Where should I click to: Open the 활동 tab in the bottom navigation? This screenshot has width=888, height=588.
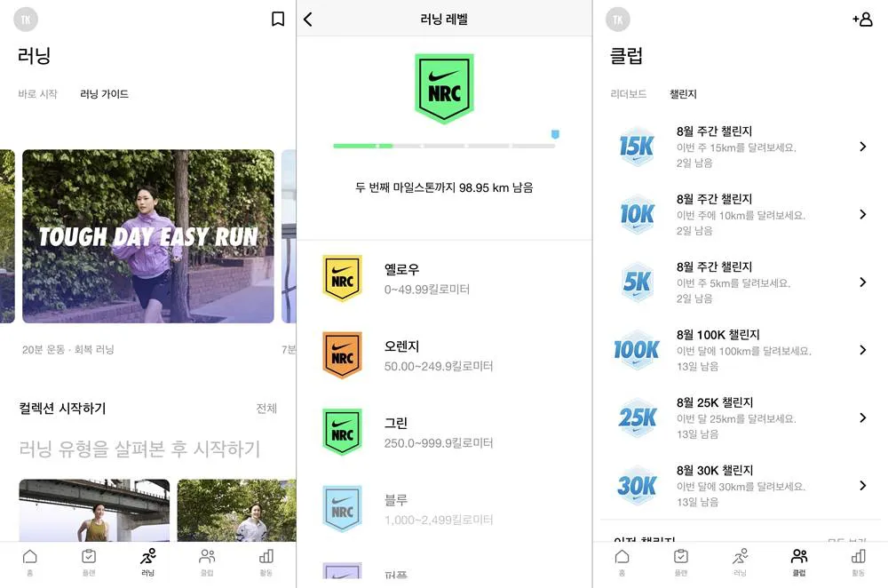click(266, 560)
